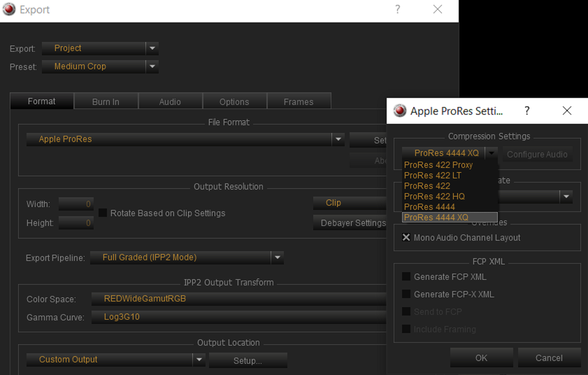Screen dimensions: 588x375
Task: Click the Height input field
Action: click(76, 223)
